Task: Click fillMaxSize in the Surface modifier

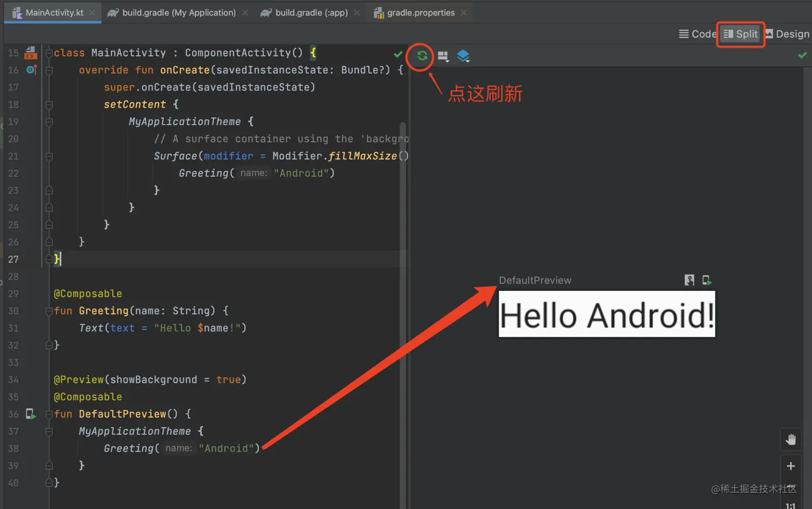Action: (363, 156)
